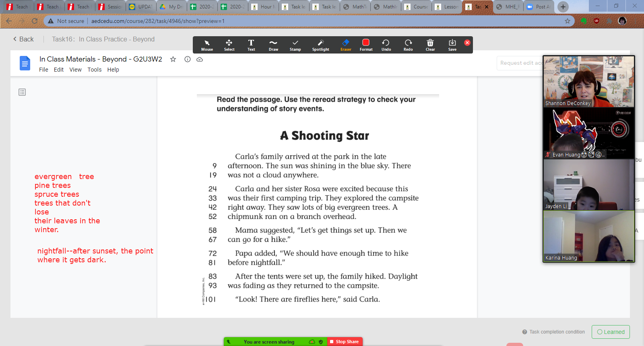Select Shannon DeConkey video thumbnail
Screen dimensions: 644x346
589,82
